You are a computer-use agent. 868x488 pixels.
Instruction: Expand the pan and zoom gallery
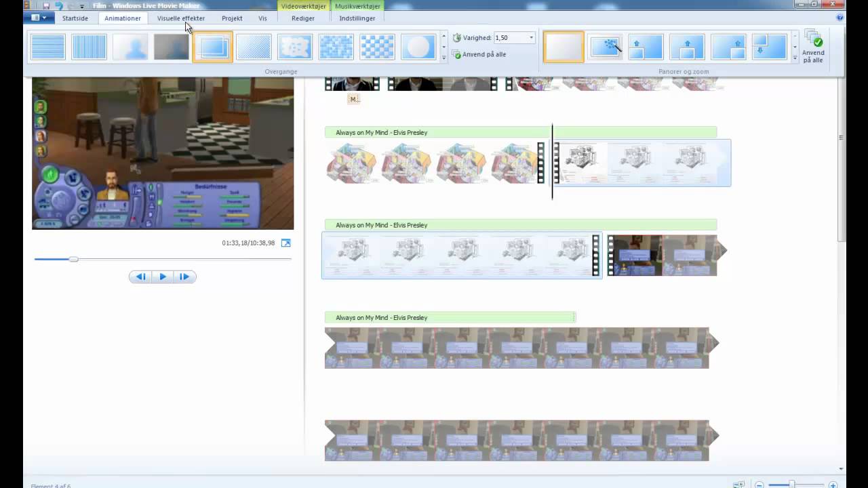point(795,58)
